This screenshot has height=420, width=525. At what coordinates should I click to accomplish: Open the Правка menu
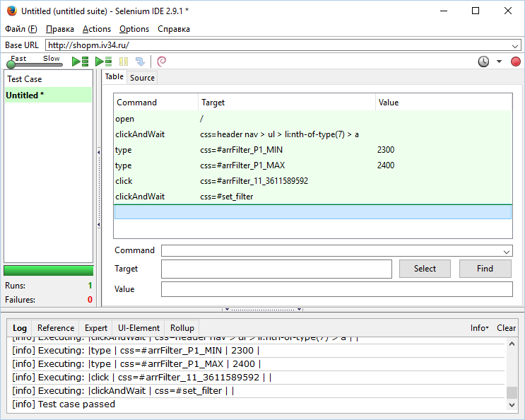(60, 29)
